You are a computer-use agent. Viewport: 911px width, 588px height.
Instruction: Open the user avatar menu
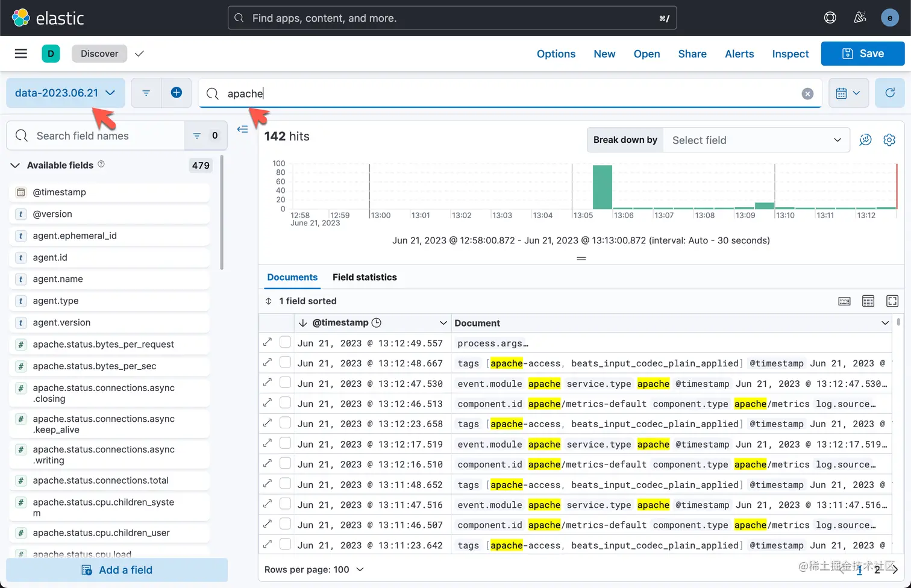[x=890, y=17]
